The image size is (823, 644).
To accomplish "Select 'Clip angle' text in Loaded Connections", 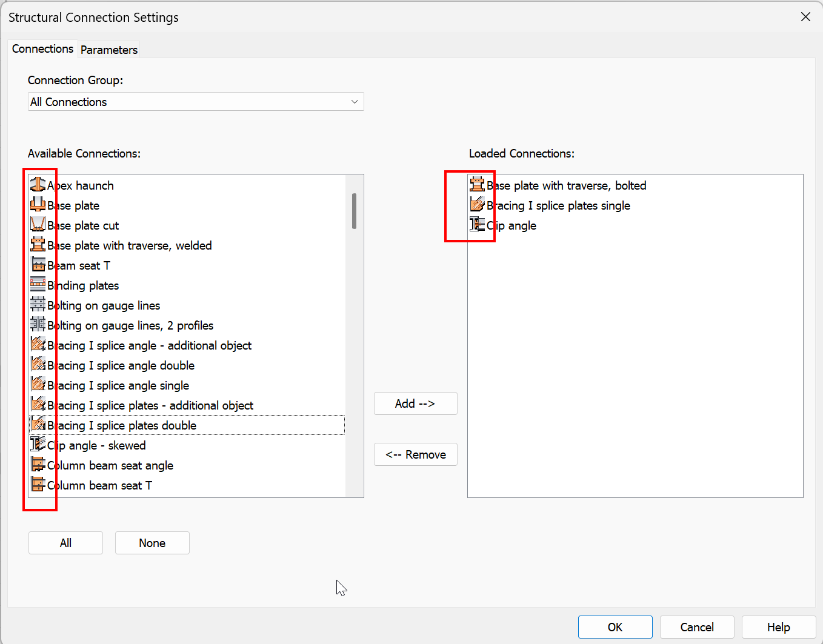I will [511, 225].
